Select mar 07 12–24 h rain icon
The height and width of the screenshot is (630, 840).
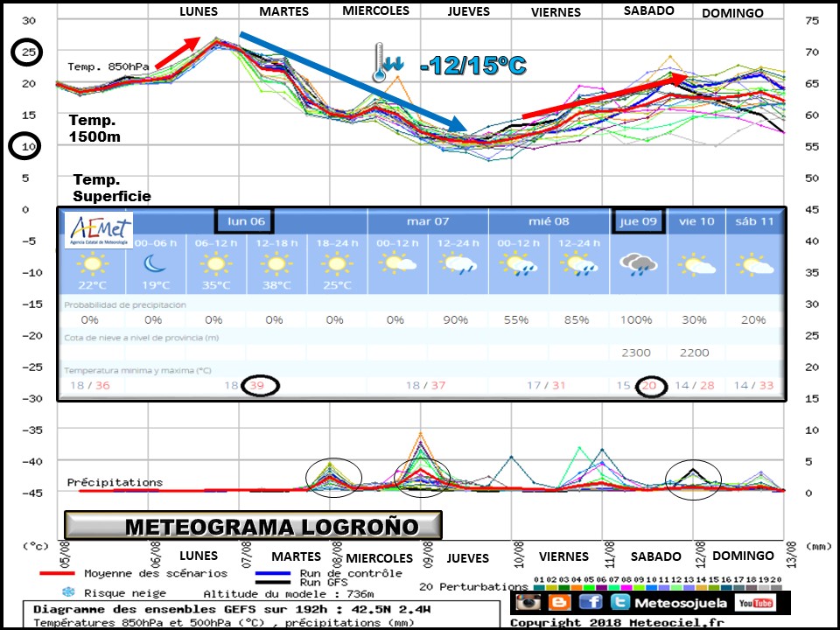[458, 264]
